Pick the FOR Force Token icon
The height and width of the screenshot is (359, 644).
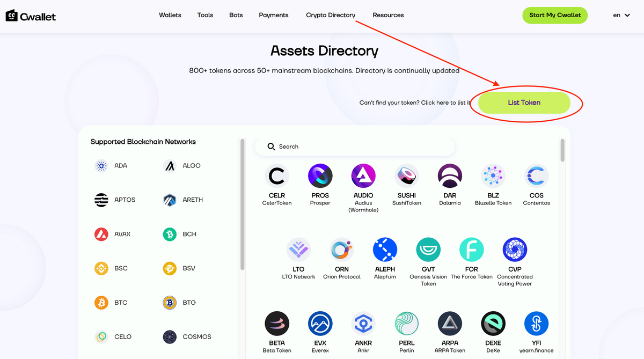pos(472,250)
